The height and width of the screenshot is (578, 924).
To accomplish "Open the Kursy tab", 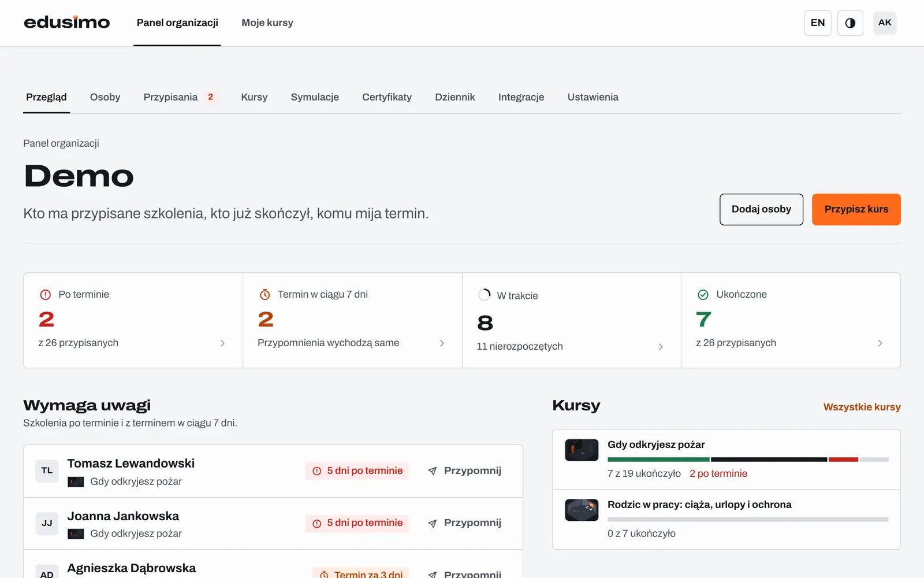I will (x=254, y=97).
